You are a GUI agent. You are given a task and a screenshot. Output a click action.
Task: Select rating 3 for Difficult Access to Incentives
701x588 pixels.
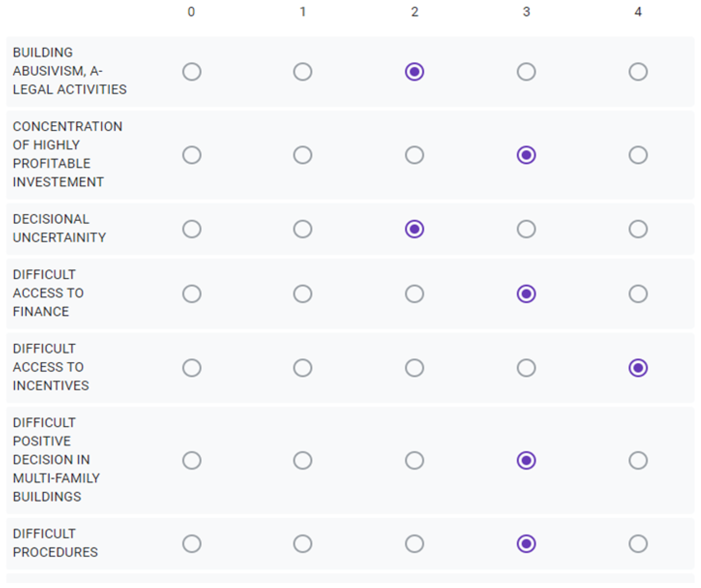pyautogui.click(x=526, y=368)
